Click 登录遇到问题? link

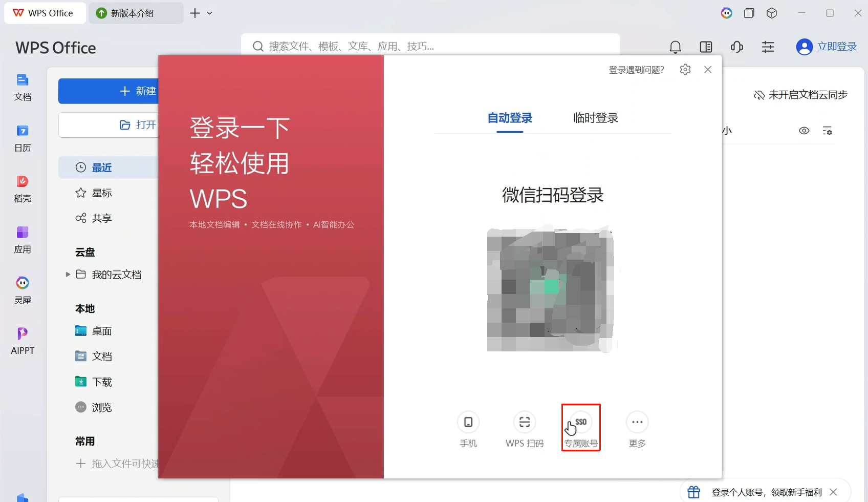tap(636, 70)
